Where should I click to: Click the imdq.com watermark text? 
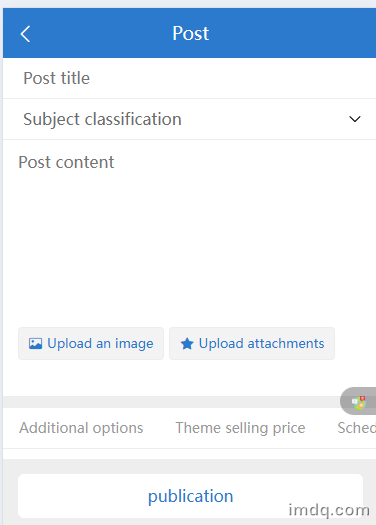pyautogui.click(x=329, y=510)
